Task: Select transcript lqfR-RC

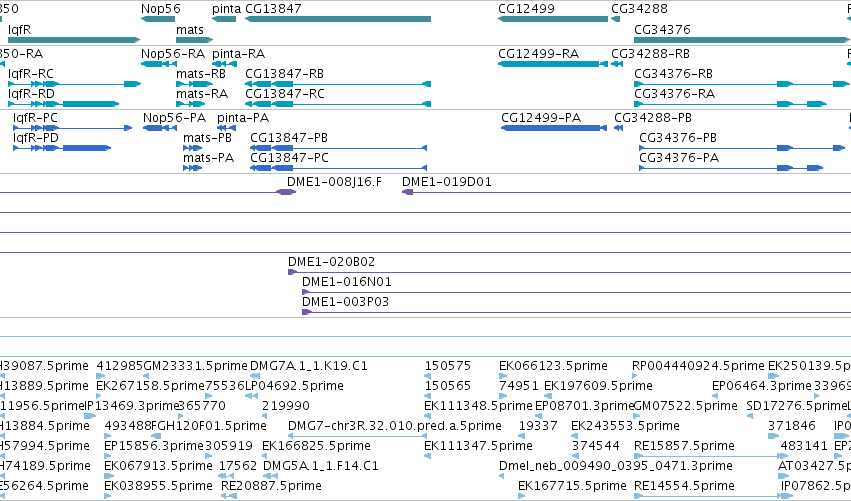Action: 74,84
